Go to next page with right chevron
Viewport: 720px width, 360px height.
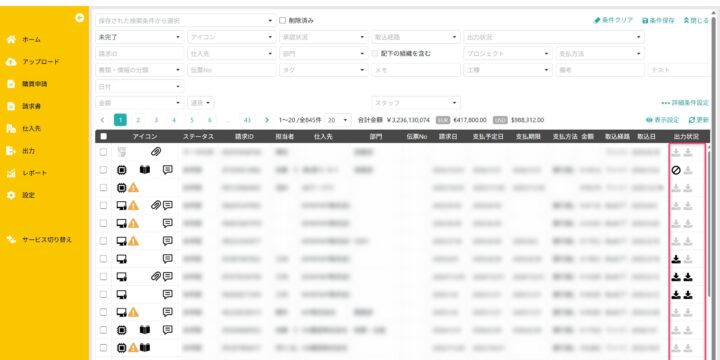267,120
